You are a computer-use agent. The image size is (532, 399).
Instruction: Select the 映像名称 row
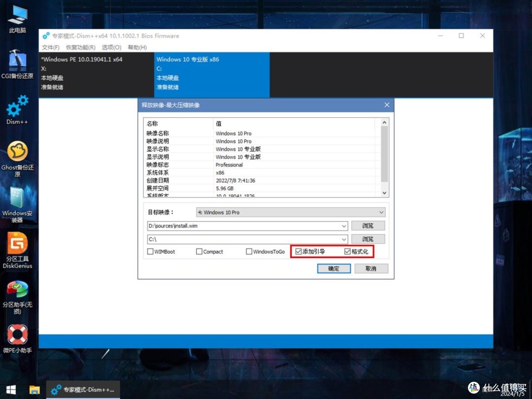click(x=260, y=133)
